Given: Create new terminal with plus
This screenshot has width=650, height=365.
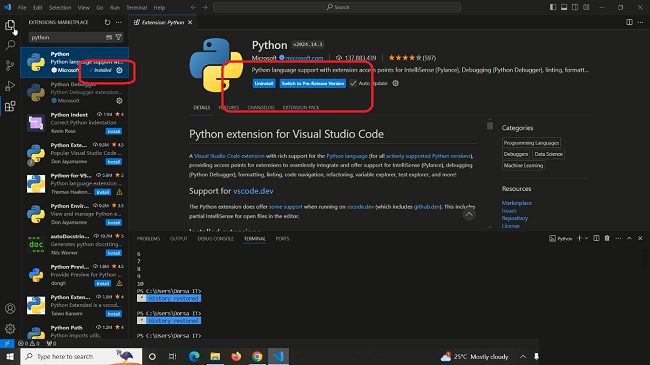Looking at the screenshot, I should 580,238.
